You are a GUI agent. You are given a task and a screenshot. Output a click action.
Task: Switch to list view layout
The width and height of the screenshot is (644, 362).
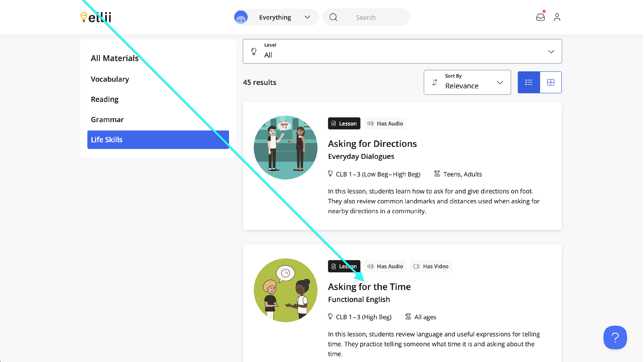click(529, 82)
